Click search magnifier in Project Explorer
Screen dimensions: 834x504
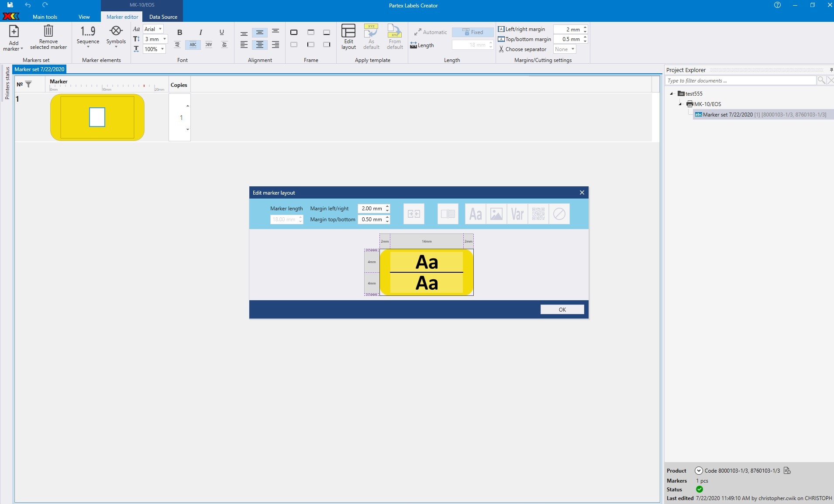[x=821, y=80]
